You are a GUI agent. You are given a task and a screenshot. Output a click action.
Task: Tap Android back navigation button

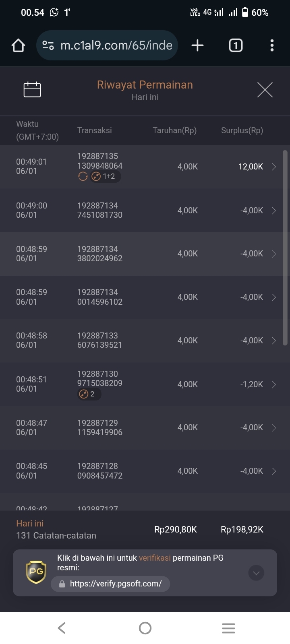pyautogui.click(x=62, y=628)
